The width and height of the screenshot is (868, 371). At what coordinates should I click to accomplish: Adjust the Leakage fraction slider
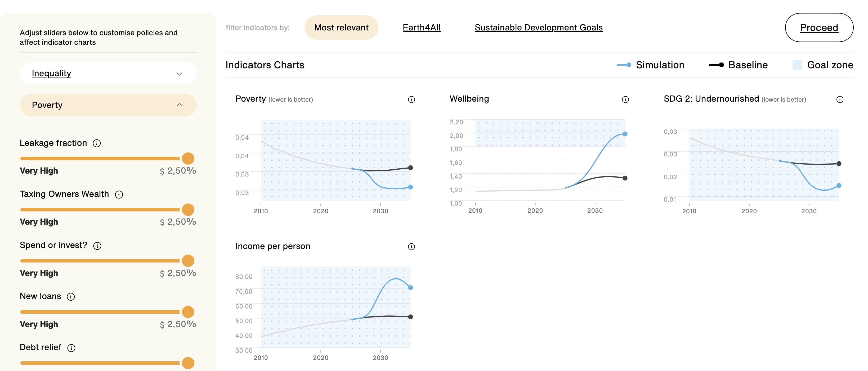click(188, 157)
